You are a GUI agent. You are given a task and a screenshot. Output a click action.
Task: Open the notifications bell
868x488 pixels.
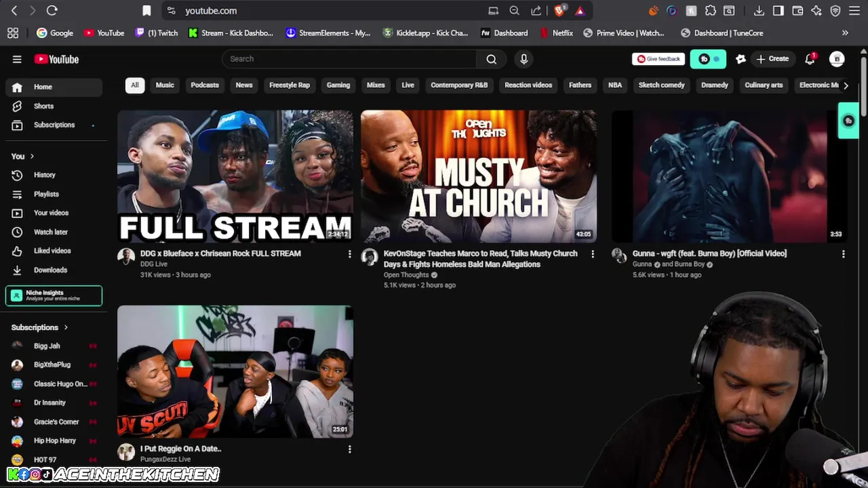click(x=810, y=59)
